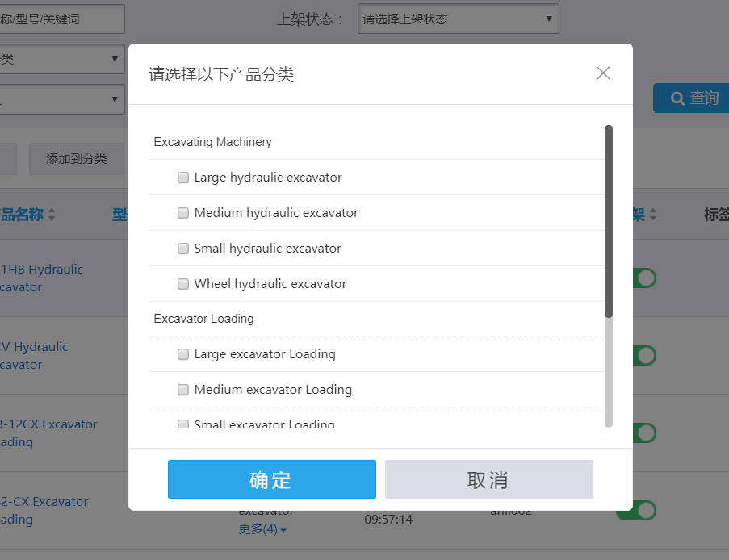Select Medium excavator Loading checkbox
The height and width of the screenshot is (560, 729).
coord(183,390)
